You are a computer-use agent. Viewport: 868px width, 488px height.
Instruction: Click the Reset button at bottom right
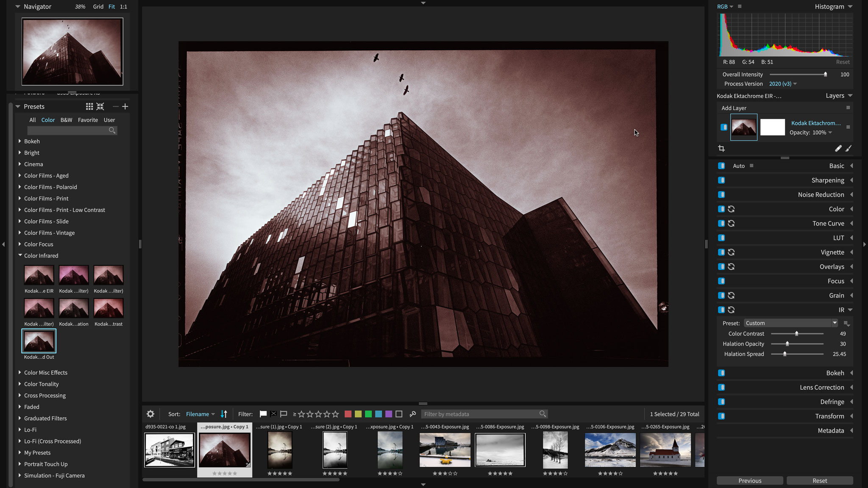(819, 480)
